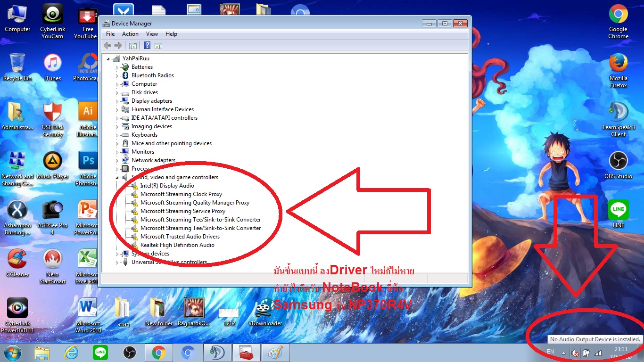
Task: Open the Internet Explorer taskbar icon
Action: [71, 353]
